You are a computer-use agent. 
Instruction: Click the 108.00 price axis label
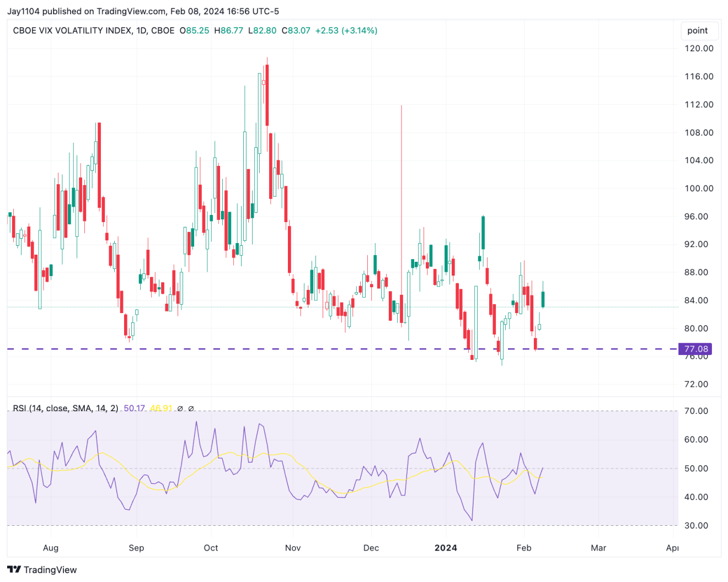coord(699,133)
